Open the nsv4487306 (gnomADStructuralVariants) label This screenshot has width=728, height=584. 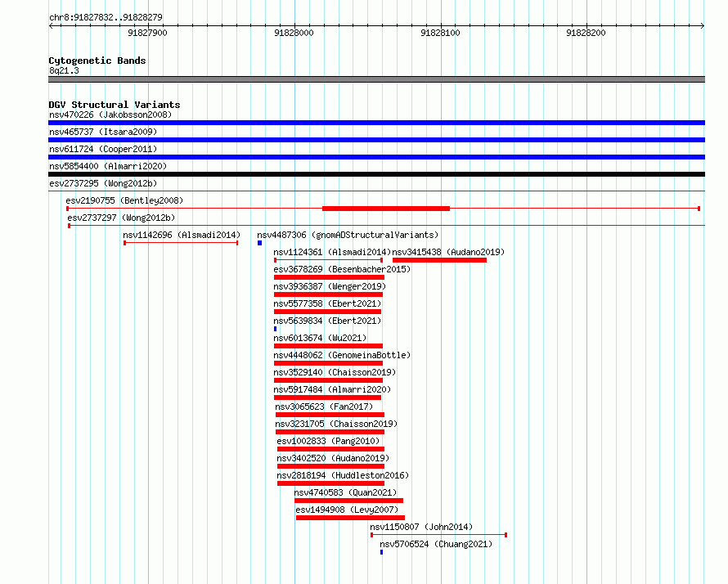tap(348, 235)
